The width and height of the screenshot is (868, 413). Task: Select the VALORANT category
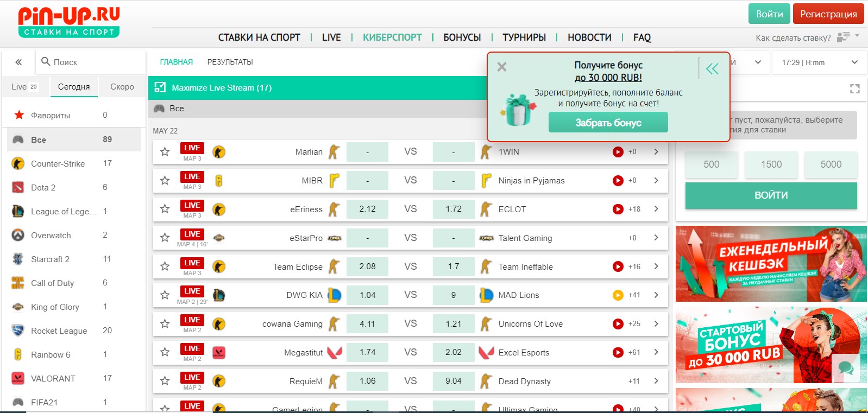click(74, 378)
